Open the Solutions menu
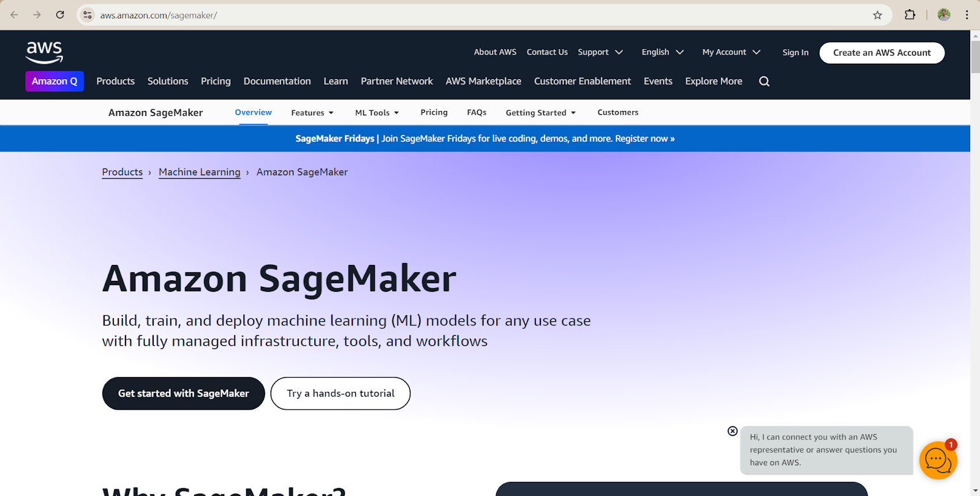The width and height of the screenshot is (980, 496). click(168, 81)
